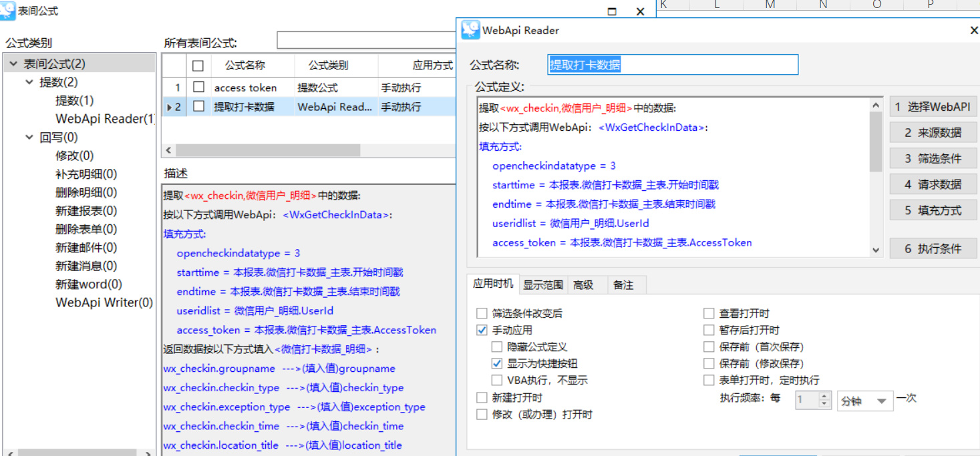This screenshot has height=456, width=980.
Task: Check the box for the access token row
Action: click(x=198, y=87)
